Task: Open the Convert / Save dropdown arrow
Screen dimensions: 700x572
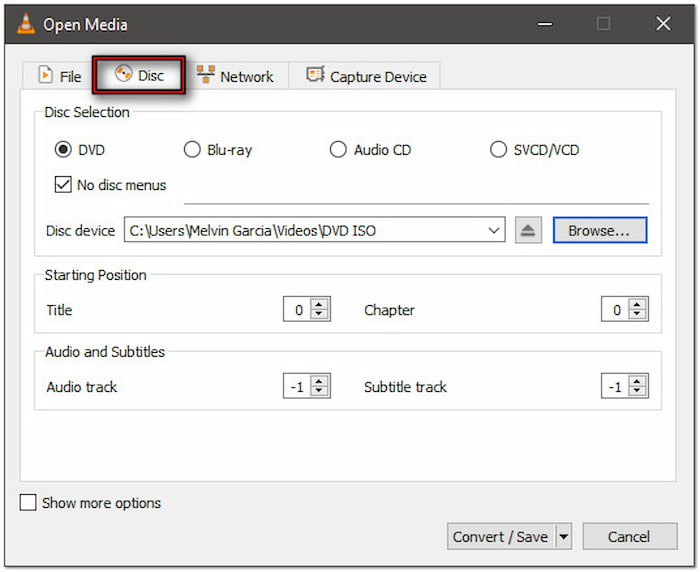Action: (563, 537)
